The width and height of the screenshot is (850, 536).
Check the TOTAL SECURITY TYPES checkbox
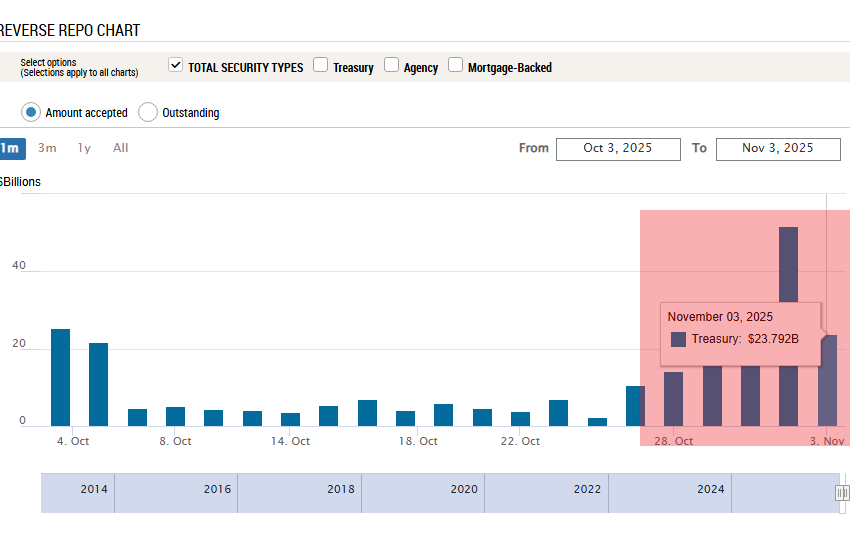[x=176, y=66]
